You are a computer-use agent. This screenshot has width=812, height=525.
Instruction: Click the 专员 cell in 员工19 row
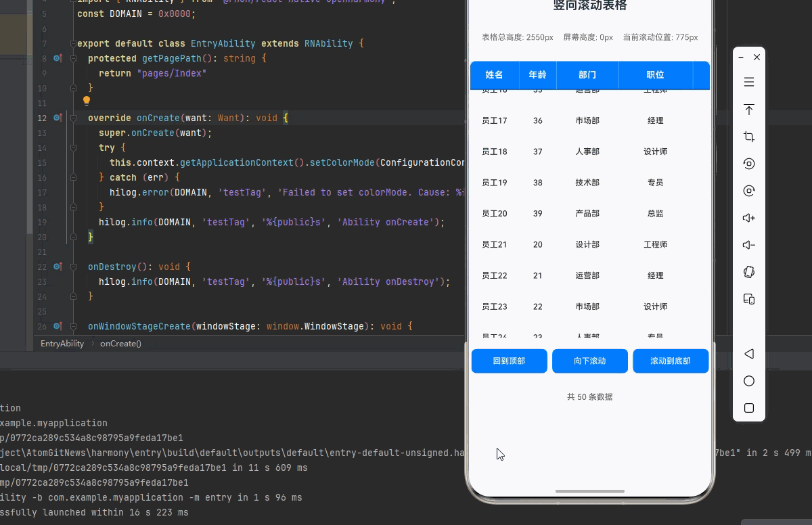(655, 183)
